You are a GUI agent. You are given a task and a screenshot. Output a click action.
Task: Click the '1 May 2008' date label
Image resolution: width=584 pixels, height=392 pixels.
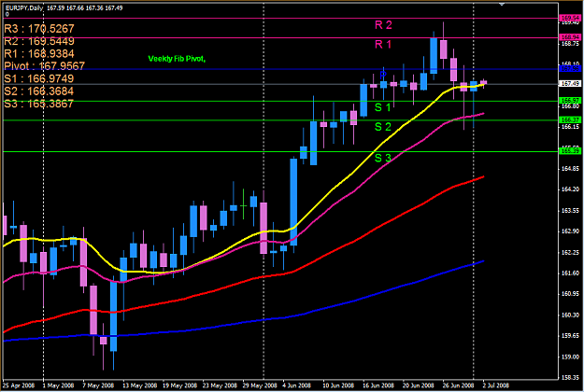tap(58, 385)
